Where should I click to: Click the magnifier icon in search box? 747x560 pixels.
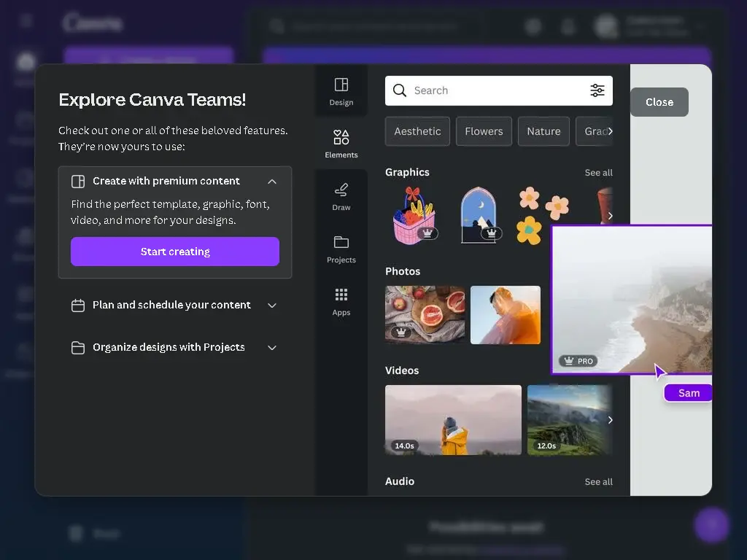pyautogui.click(x=400, y=90)
